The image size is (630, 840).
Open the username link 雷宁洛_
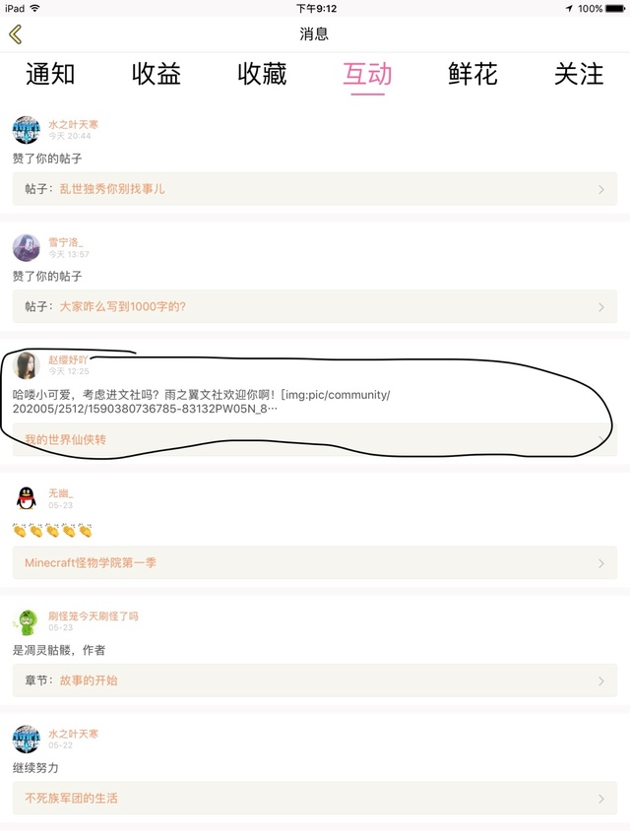pyautogui.click(x=66, y=242)
